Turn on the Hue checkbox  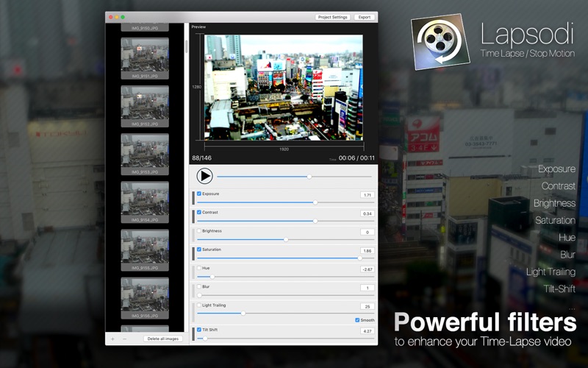coord(199,268)
